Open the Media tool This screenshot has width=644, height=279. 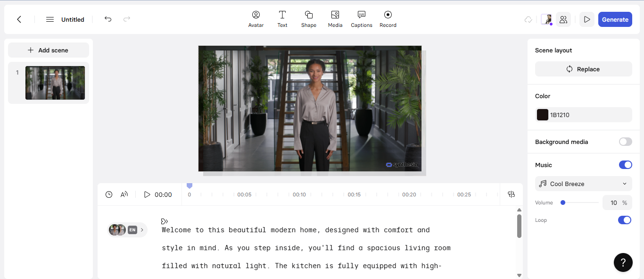335,19
